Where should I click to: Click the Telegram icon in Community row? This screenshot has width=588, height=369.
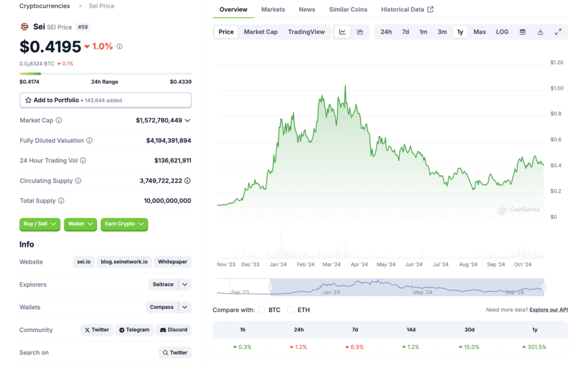click(122, 330)
